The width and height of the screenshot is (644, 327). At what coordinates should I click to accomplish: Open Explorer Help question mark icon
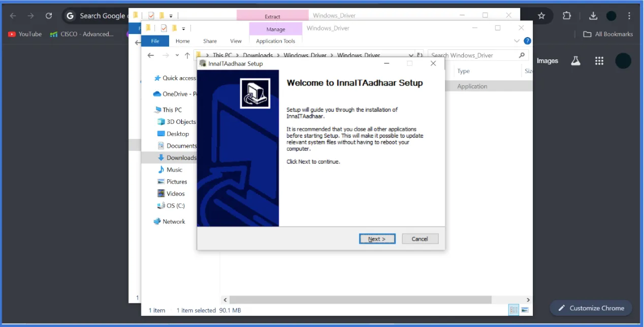coord(527,41)
